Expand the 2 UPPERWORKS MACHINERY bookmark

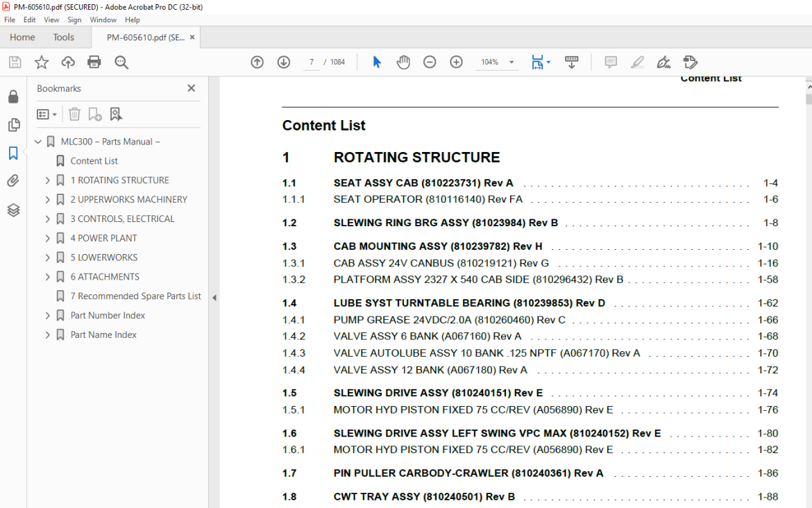tap(48, 199)
